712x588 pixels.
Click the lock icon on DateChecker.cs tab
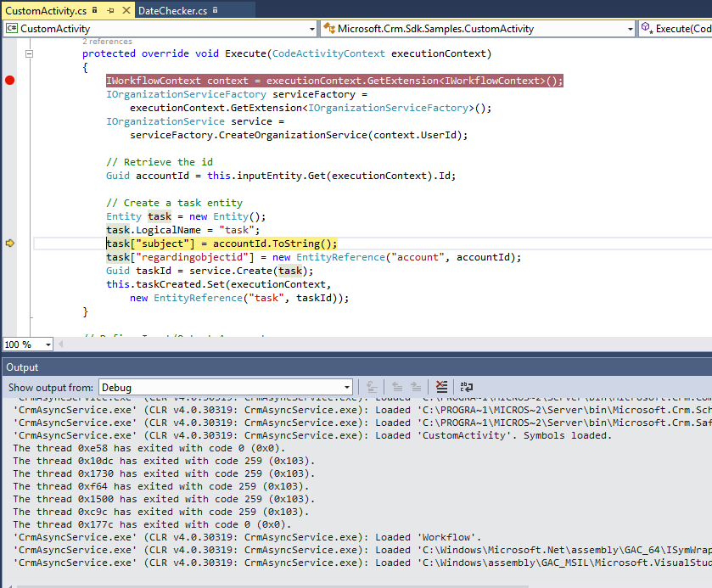click(x=216, y=10)
